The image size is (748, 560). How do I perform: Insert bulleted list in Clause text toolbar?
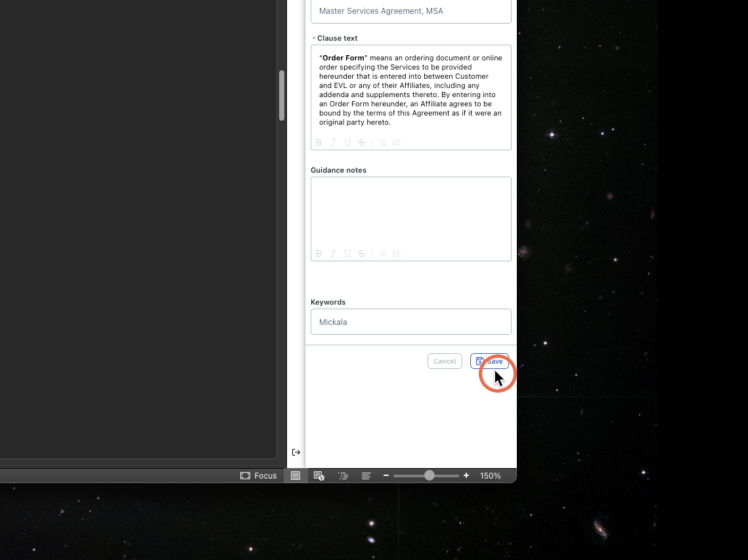(x=382, y=142)
